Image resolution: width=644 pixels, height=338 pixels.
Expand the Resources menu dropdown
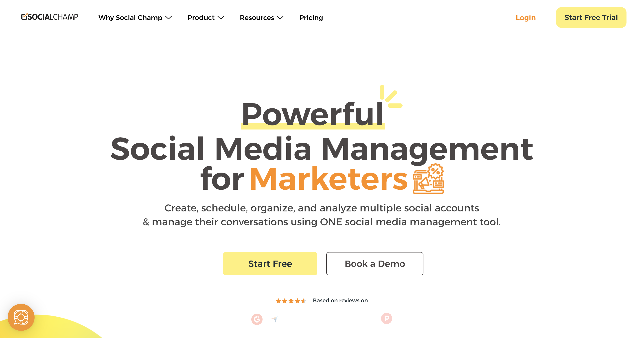point(261,18)
